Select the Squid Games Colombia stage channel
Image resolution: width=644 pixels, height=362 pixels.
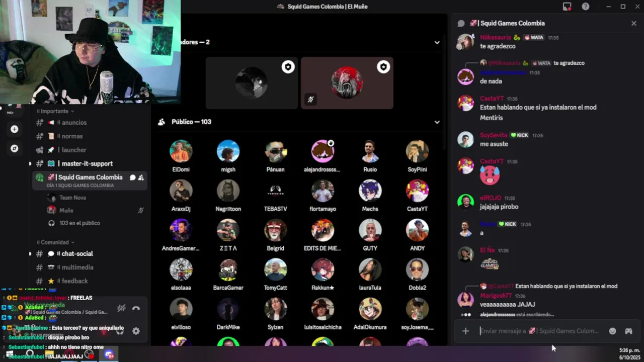point(90,180)
